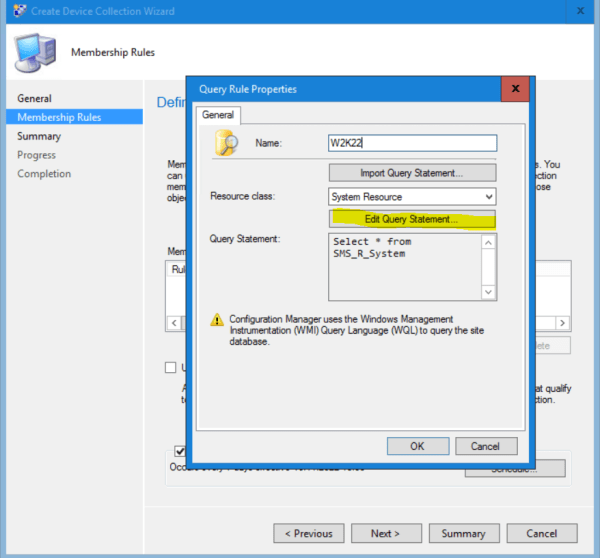Toggle the partially hidden checkbox above schedule
Image resolution: width=600 pixels, height=558 pixels.
[x=180, y=451]
